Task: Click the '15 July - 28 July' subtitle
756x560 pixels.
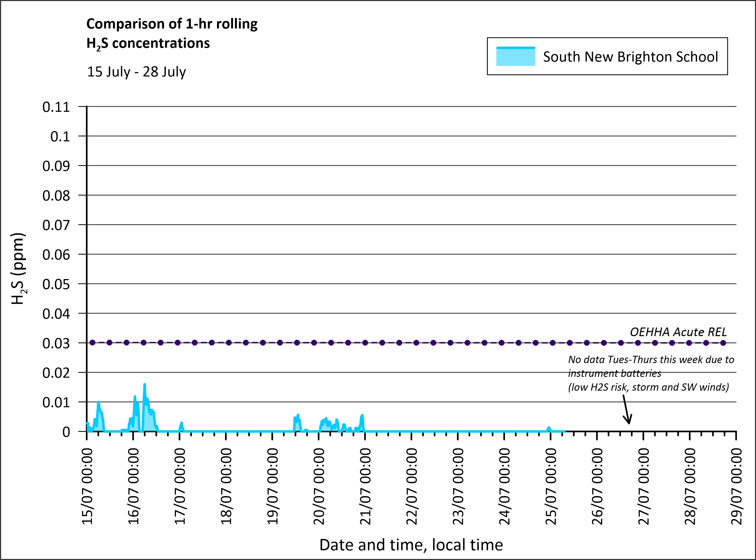Action: [x=136, y=72]
